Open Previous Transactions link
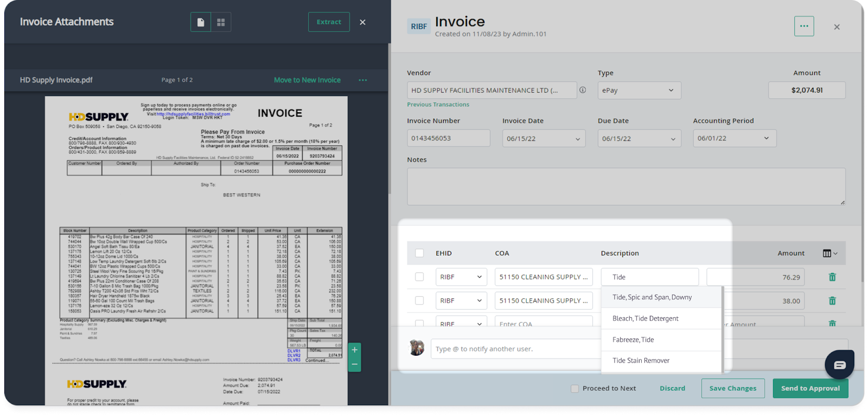This screenshot has width=868, height=416. point(438,105)
